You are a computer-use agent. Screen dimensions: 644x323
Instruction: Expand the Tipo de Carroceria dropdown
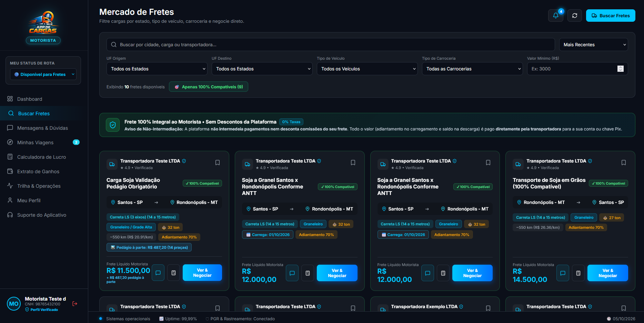pos(472,69)
